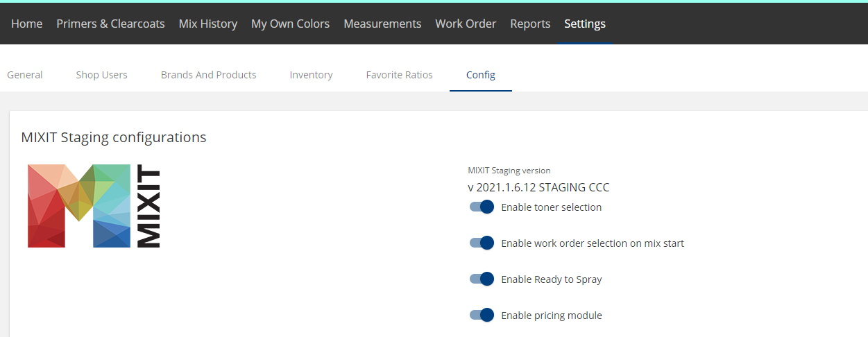
Task: Open the Measurements section
Action: 382,24
